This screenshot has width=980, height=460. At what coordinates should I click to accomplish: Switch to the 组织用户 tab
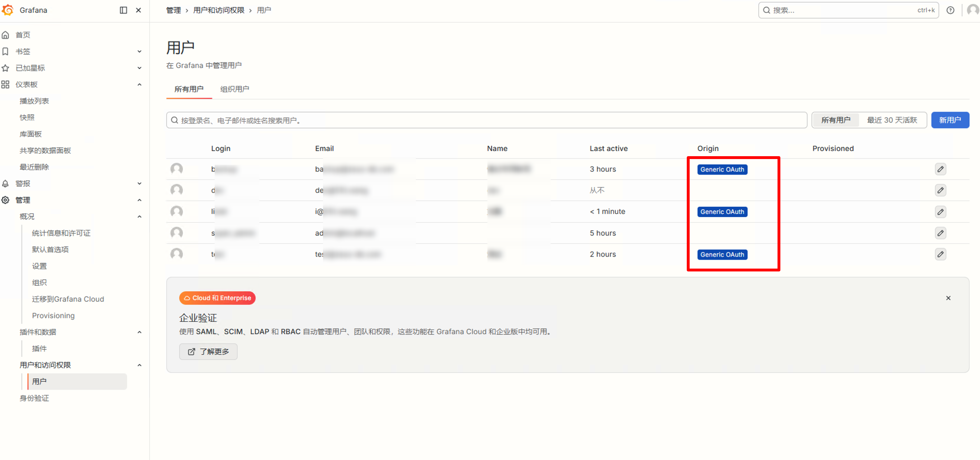click(235, 89)
